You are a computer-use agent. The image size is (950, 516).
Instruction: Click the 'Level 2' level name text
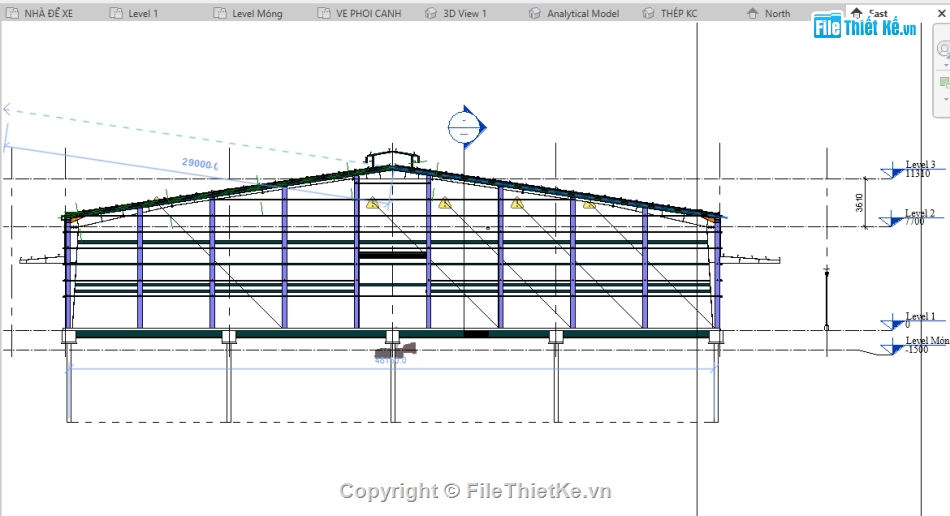point(920,213)
